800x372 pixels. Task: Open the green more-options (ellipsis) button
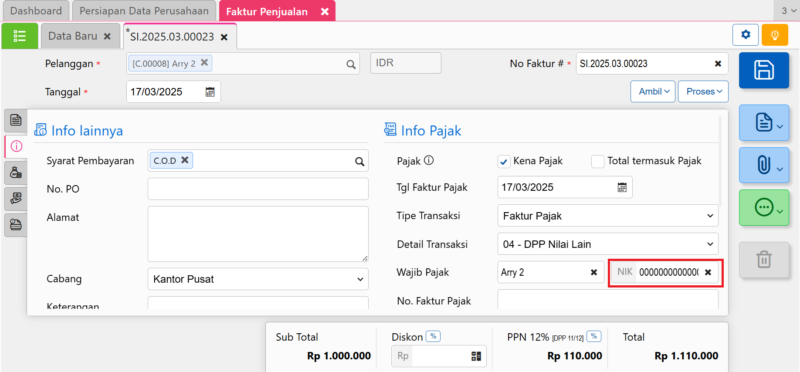click(764, 207)
